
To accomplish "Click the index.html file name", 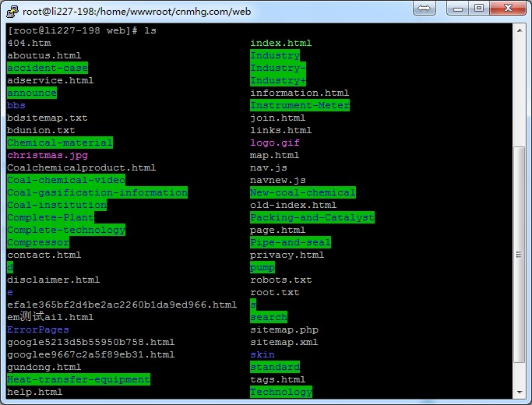I will click(x=280, y=43).
